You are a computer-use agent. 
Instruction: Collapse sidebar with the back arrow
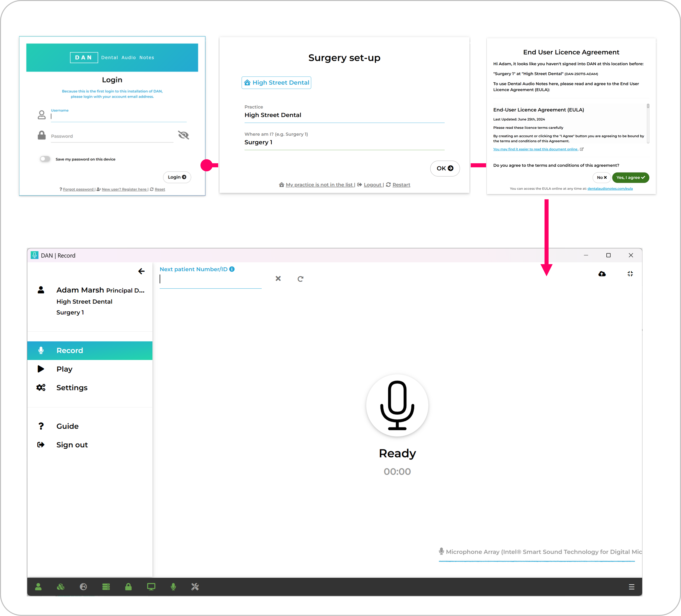point(141,271)
